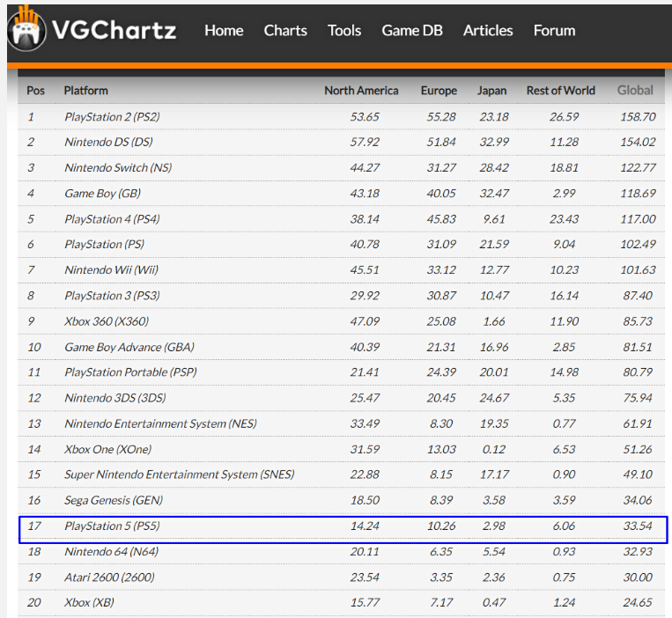Click position number 17 cell
The image size is (672, 618).
click(34, 526)
